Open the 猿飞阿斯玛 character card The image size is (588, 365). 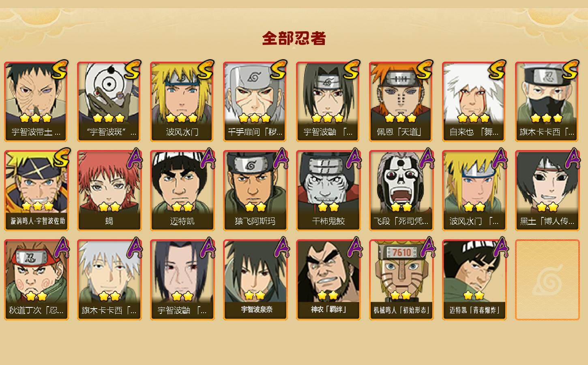point(255,191)
